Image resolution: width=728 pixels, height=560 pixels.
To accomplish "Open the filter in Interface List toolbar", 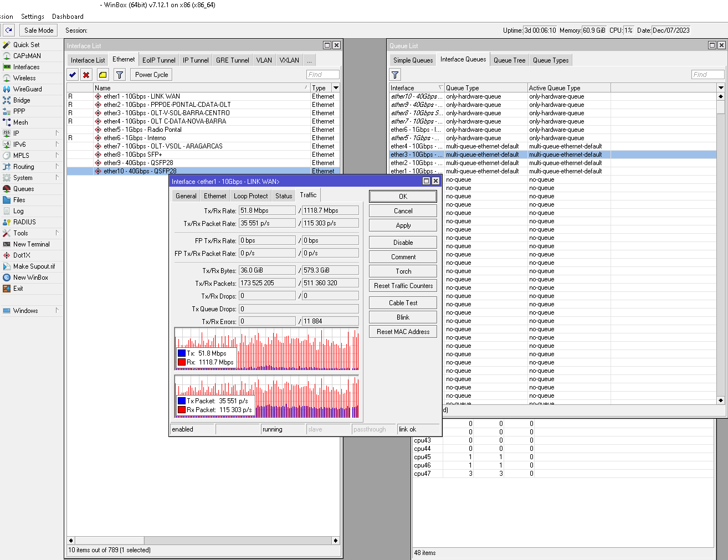I will pos(119,75).
